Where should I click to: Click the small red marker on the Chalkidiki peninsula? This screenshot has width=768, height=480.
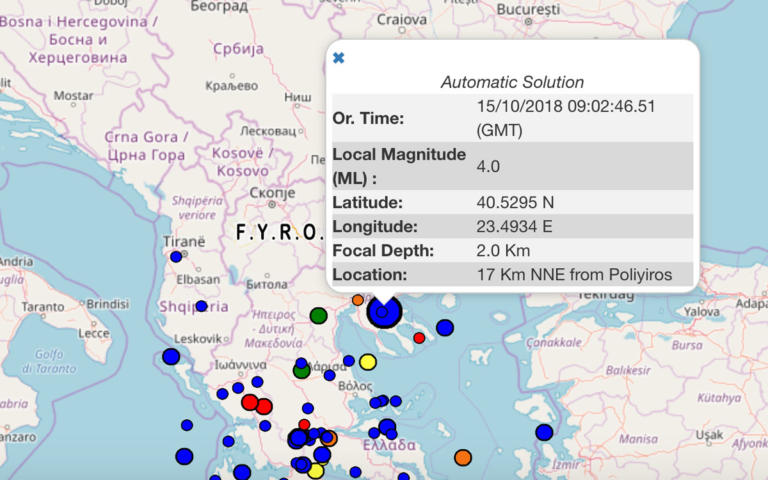click(x=419, y=338)
